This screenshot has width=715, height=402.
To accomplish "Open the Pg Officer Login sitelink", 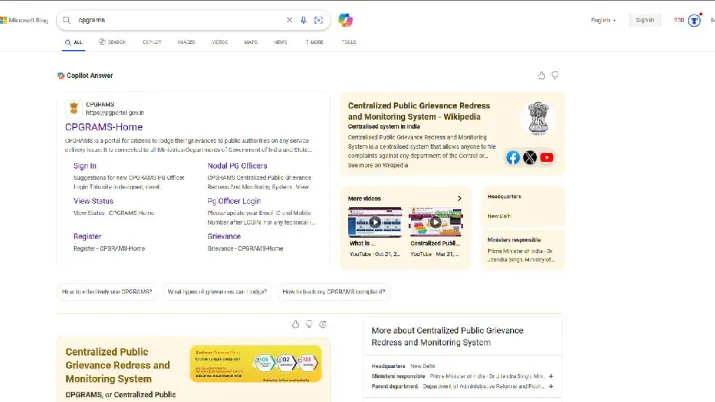I will click(234, 201).
